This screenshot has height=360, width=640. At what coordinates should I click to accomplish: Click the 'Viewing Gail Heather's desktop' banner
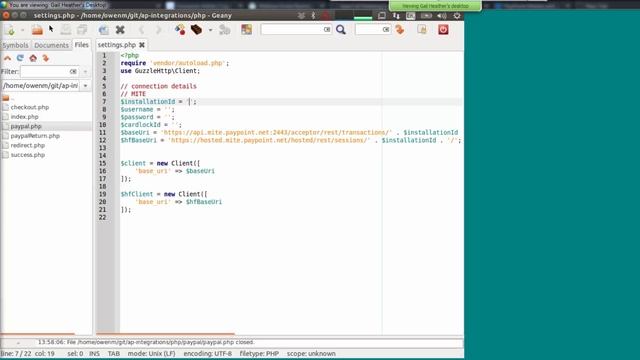coord(435,6)
